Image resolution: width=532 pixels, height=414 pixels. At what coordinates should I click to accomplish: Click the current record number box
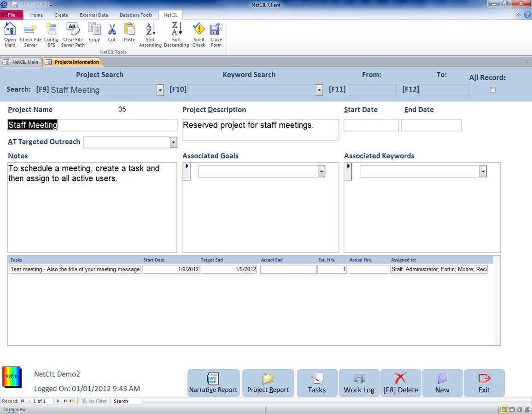pos(43,401)
